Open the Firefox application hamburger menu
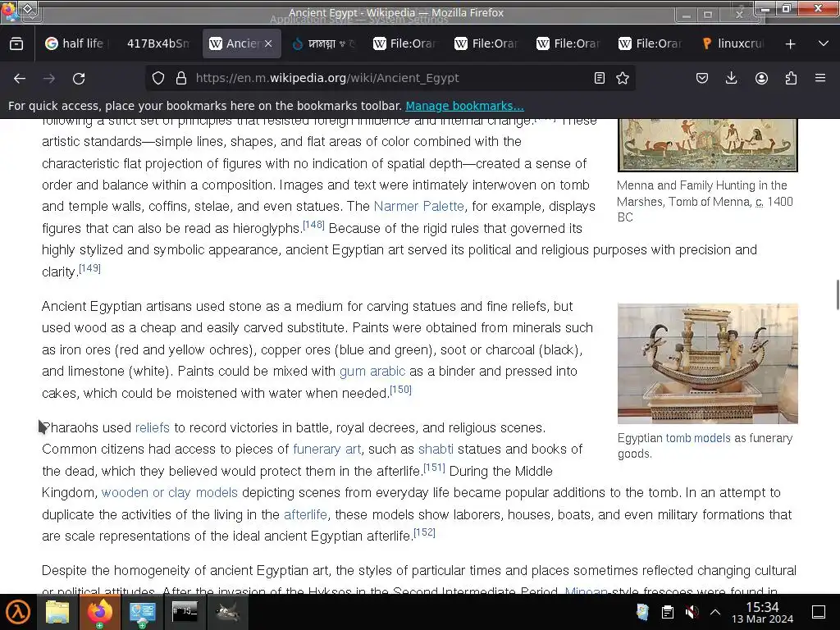 click(x=820, y=78)
